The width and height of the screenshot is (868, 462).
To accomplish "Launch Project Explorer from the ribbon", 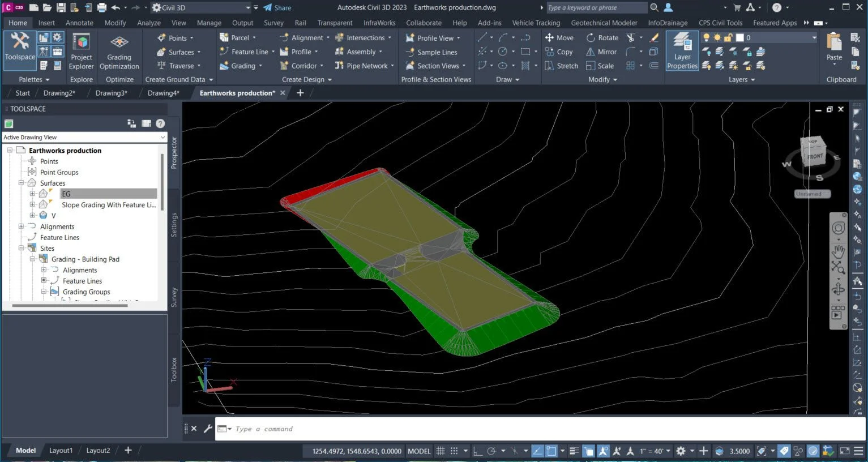I will 81,50.
